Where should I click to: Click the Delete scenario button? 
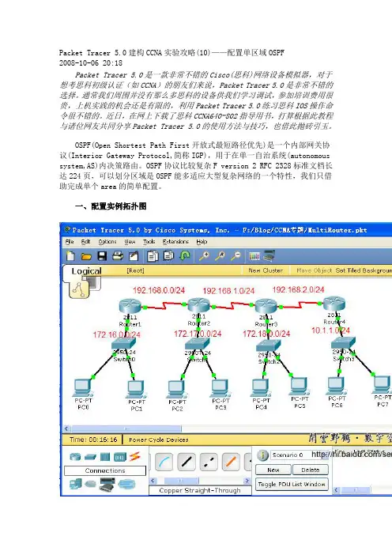tap(311, 470)
